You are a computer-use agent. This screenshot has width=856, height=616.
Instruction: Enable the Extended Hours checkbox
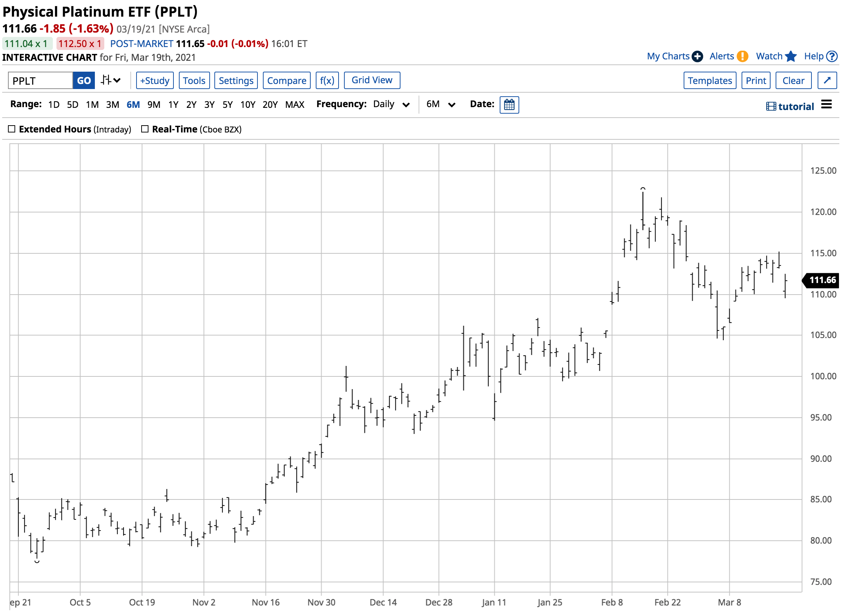[x=12, y=129]
